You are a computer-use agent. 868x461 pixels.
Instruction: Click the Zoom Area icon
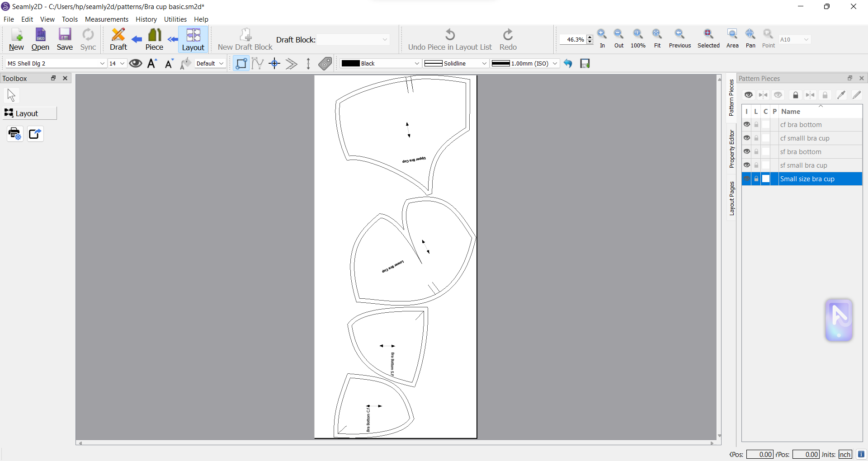coord(732,38)
